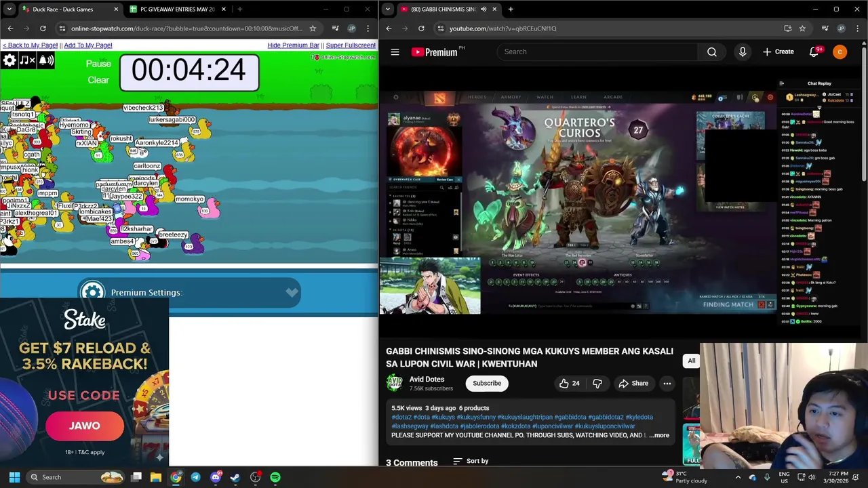Viewport: 868px width, 488px height.
Task: Open Discord from taskbar
Action: 216,477
